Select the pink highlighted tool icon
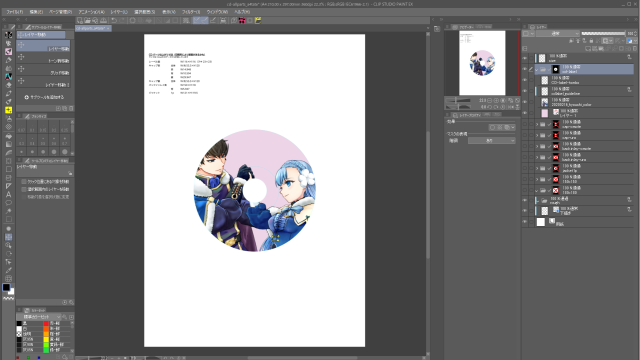 tap(8, 51)
